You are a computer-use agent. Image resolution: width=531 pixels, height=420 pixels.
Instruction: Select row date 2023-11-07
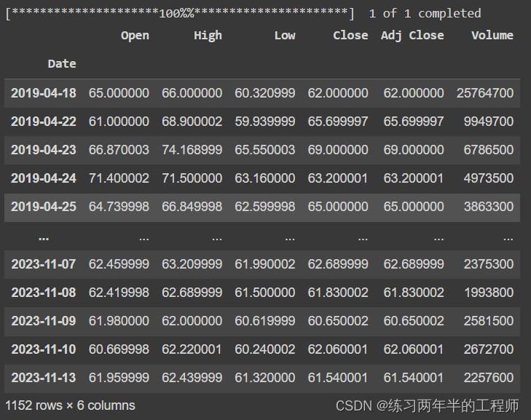(x=44, y=264)
